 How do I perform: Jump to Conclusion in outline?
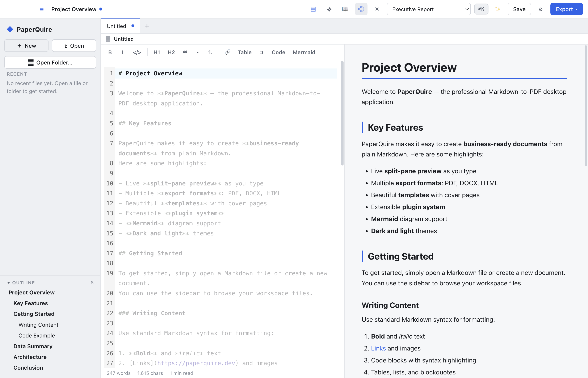click(x=28, y=368)
